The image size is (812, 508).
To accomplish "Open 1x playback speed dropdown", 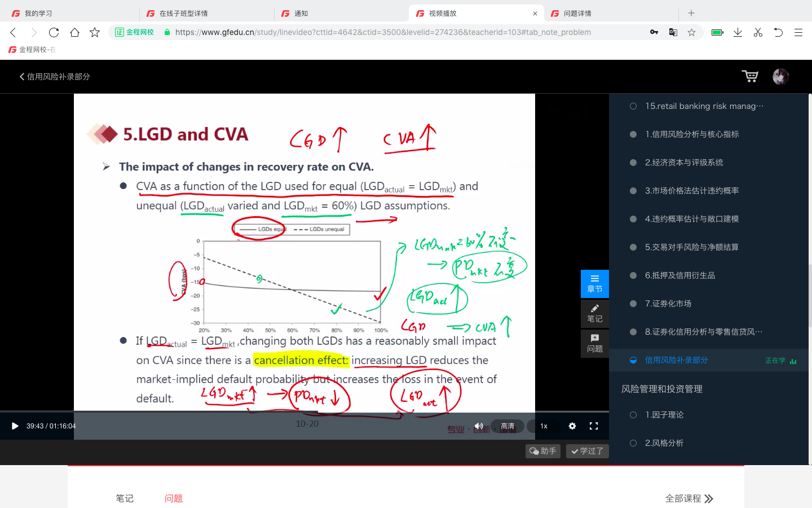I will pos(544,426).
